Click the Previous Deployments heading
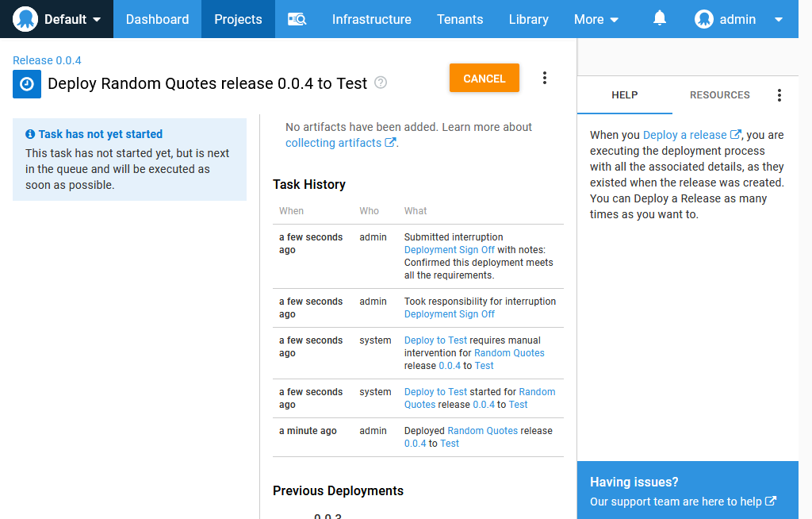Screen dimensions: 812x519 tap(338, 491)
